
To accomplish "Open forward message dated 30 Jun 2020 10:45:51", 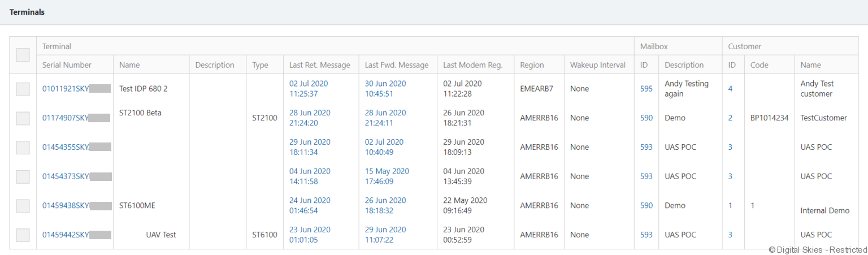I will (x=385, y=89).
